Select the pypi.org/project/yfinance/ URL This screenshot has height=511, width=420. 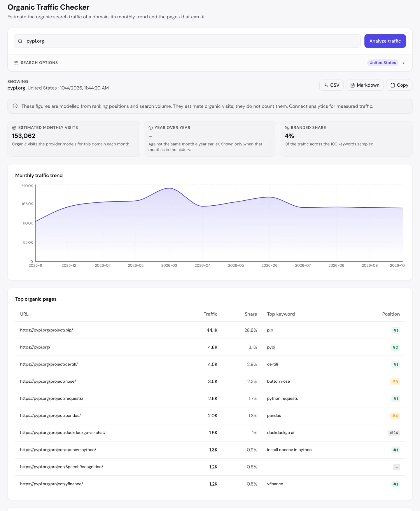[52, 484]
